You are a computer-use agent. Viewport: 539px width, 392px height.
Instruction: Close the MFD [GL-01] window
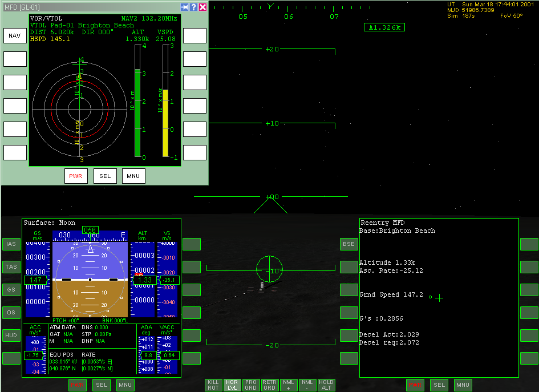(203, 7)
